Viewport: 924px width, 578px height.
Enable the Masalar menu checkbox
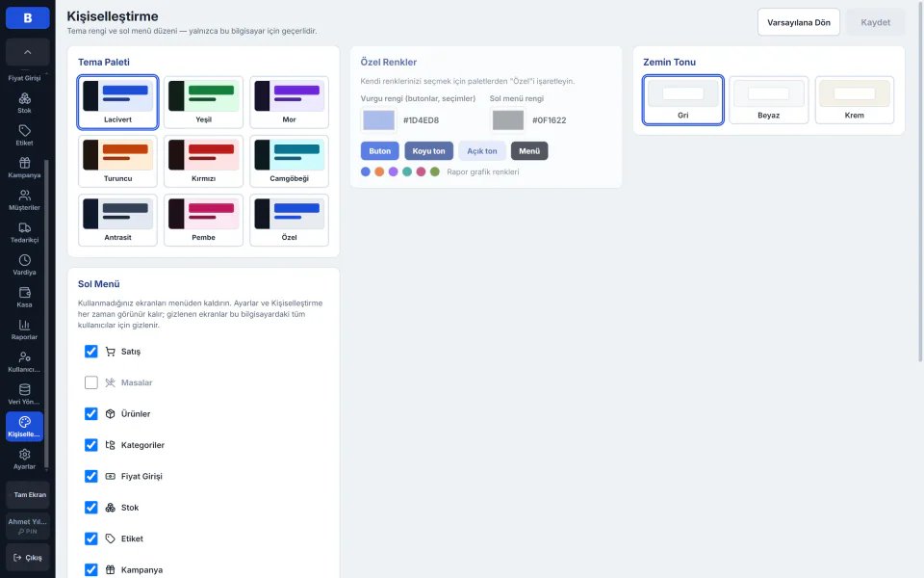click(90, 382)
